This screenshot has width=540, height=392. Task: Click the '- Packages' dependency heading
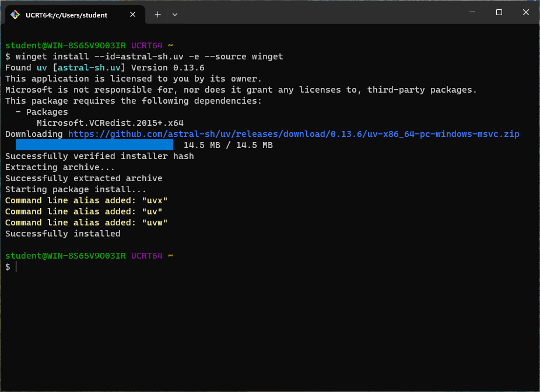pyautogui.click(x=41, y=112)
